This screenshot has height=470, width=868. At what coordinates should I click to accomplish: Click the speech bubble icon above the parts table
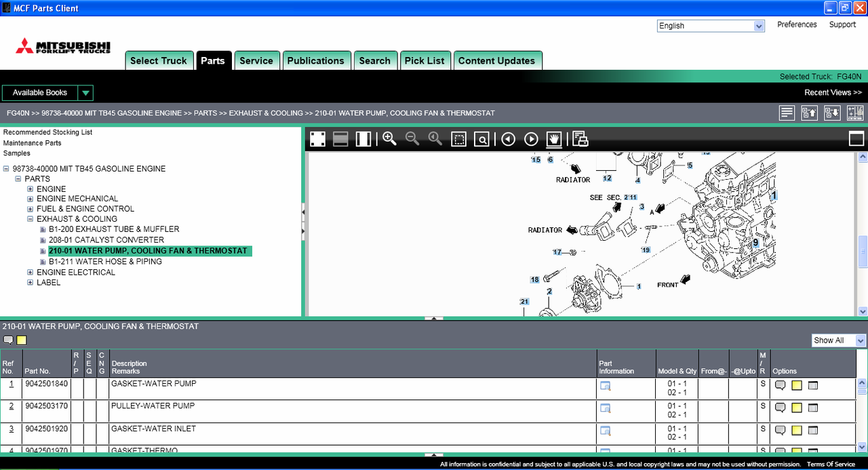(8, 340)
